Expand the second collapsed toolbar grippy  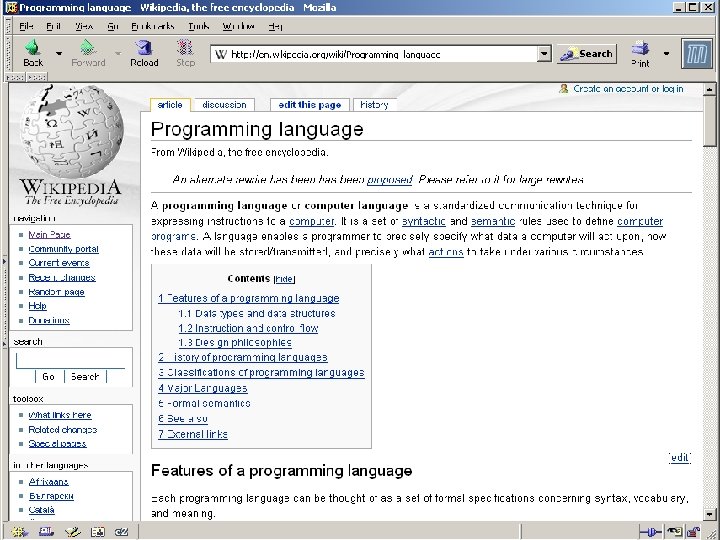[x=37, y=78]
